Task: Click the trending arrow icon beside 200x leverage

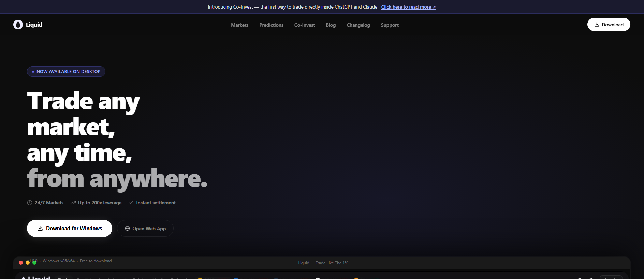Action: (73, 203)
